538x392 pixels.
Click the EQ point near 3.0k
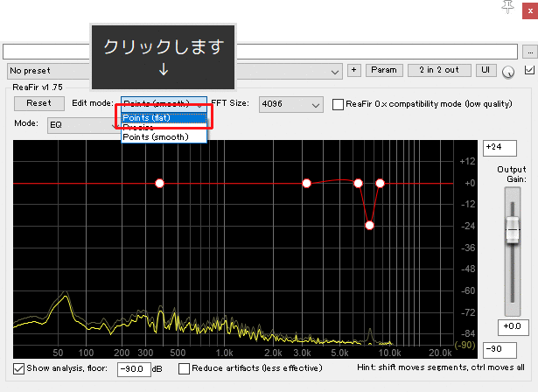(307, 184)
